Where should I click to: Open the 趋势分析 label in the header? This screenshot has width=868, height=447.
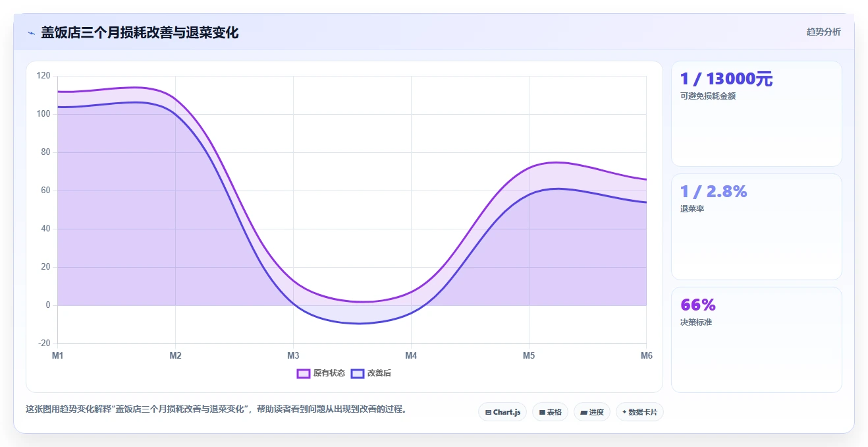(x=823, y=32)
